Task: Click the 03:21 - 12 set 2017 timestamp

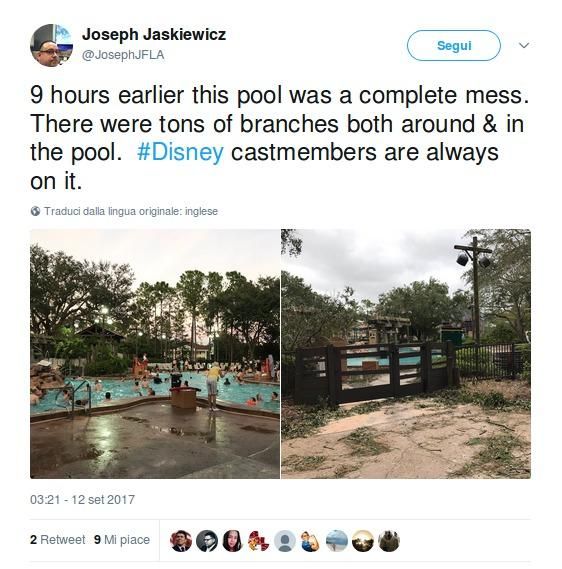Action: pyautogui.click(x=82, y=499)
